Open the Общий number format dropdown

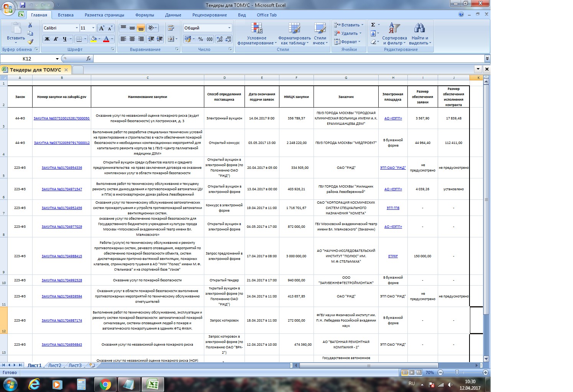pos(229,28)
